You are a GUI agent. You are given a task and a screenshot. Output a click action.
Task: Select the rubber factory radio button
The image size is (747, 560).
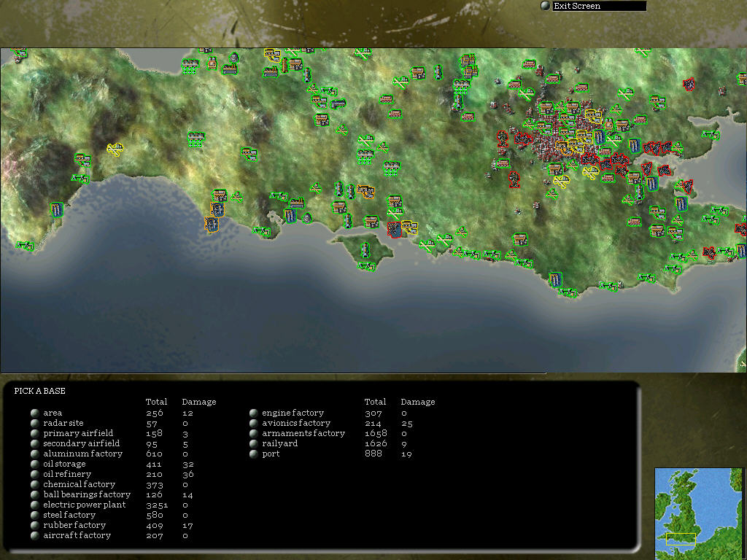coord(35,525)
